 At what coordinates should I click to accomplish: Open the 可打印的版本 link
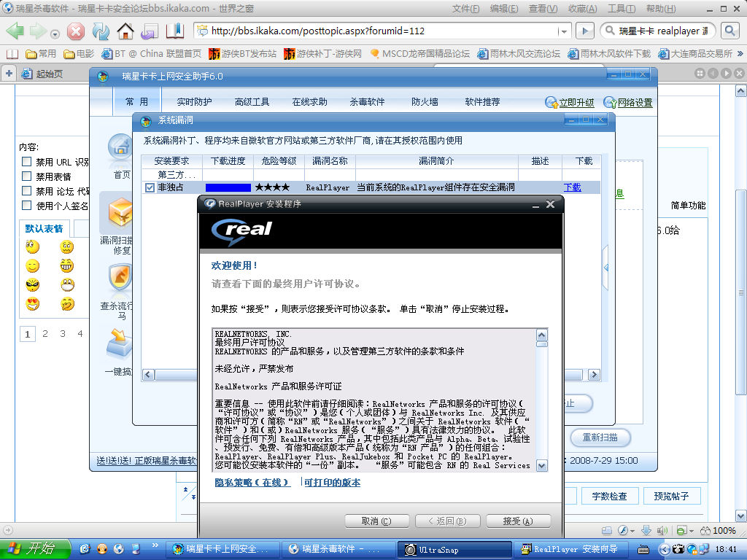332,483
